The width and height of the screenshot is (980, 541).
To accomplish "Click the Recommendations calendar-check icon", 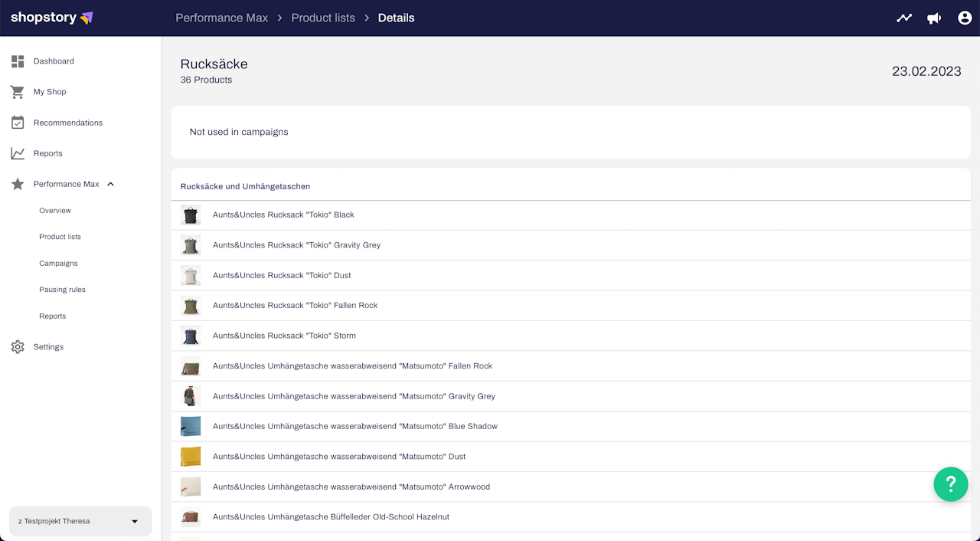I will (18, 123).
